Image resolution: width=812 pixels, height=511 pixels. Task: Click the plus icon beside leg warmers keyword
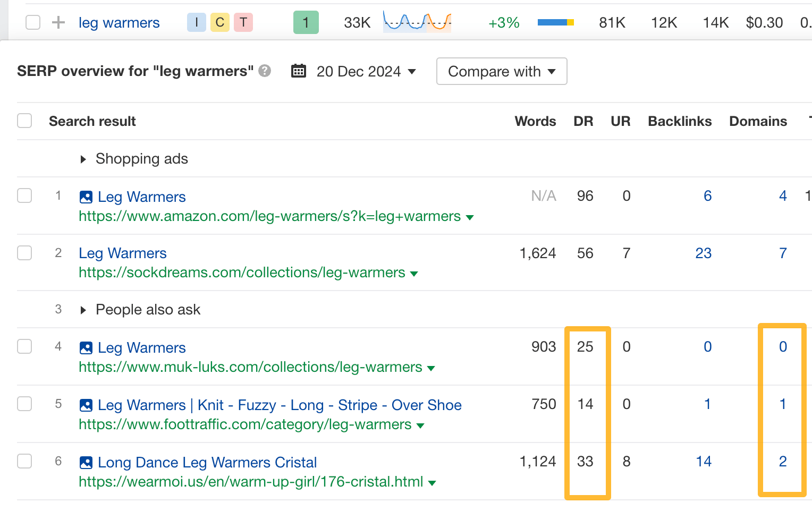point(58,22)
